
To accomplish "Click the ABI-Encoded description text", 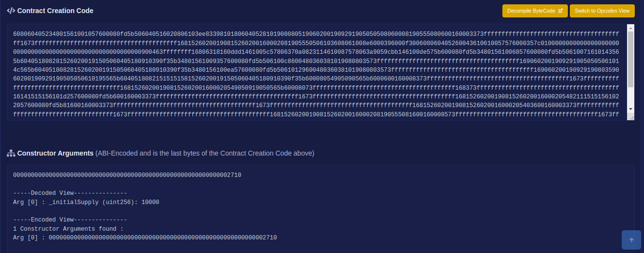I will point(205,153).
